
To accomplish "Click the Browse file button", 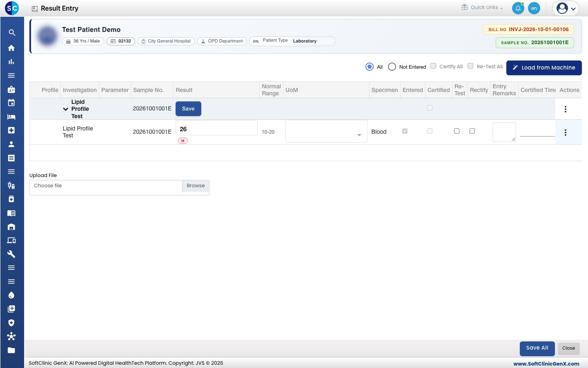I will point(196,186).
